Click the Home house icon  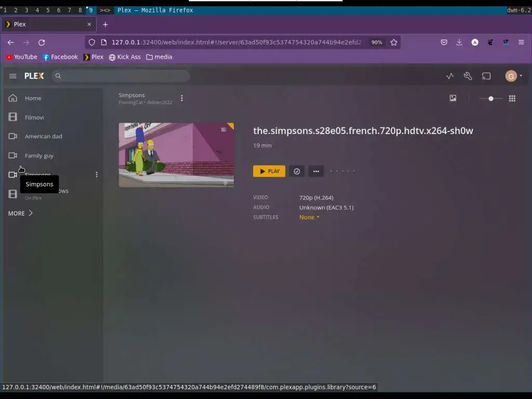[12, 98]
